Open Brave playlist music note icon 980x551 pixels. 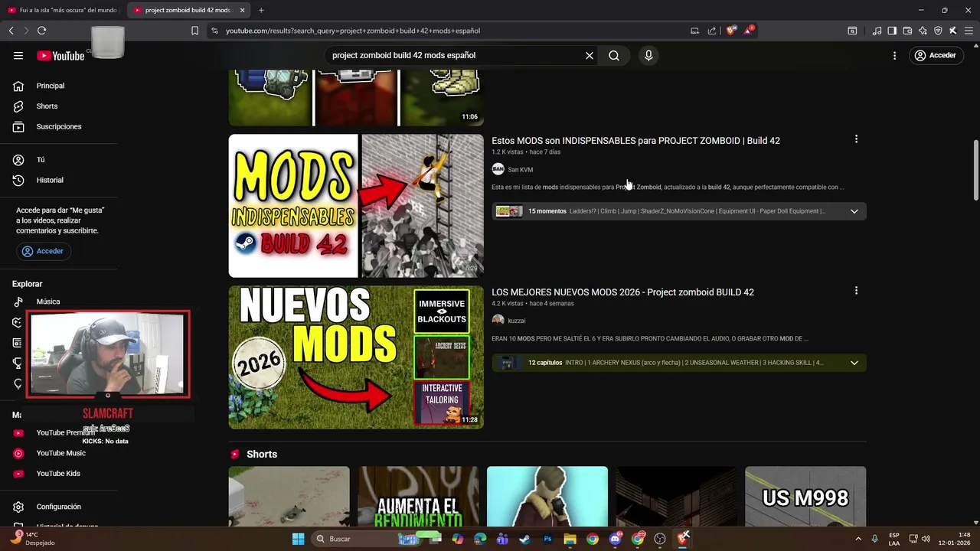point(877,31)
